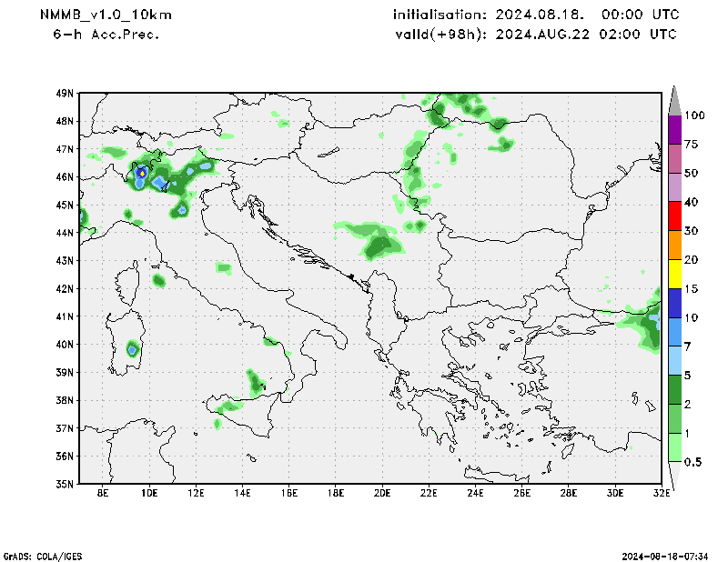Click the valid(+98h) forecast time text
728x562 pixels.
[535, 35]
